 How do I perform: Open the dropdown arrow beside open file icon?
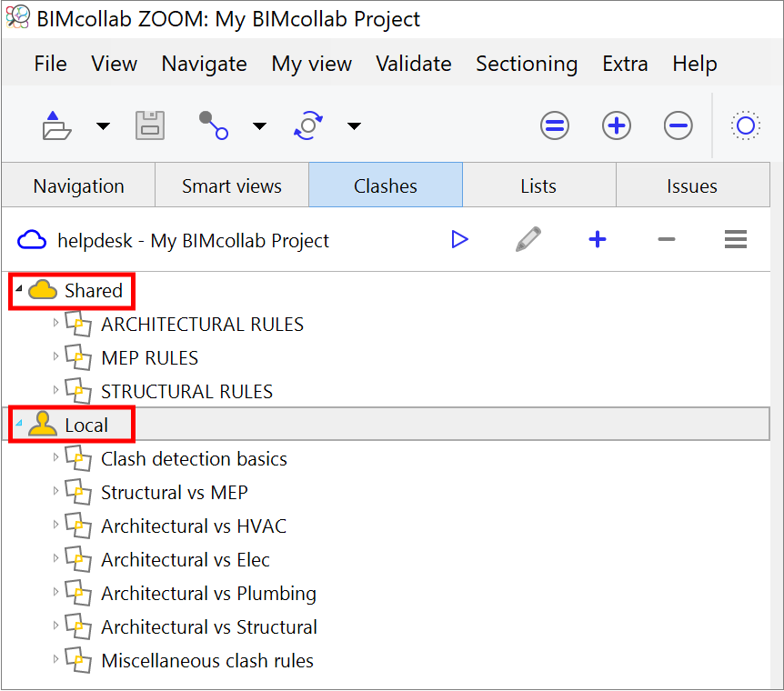pos(103,126)
